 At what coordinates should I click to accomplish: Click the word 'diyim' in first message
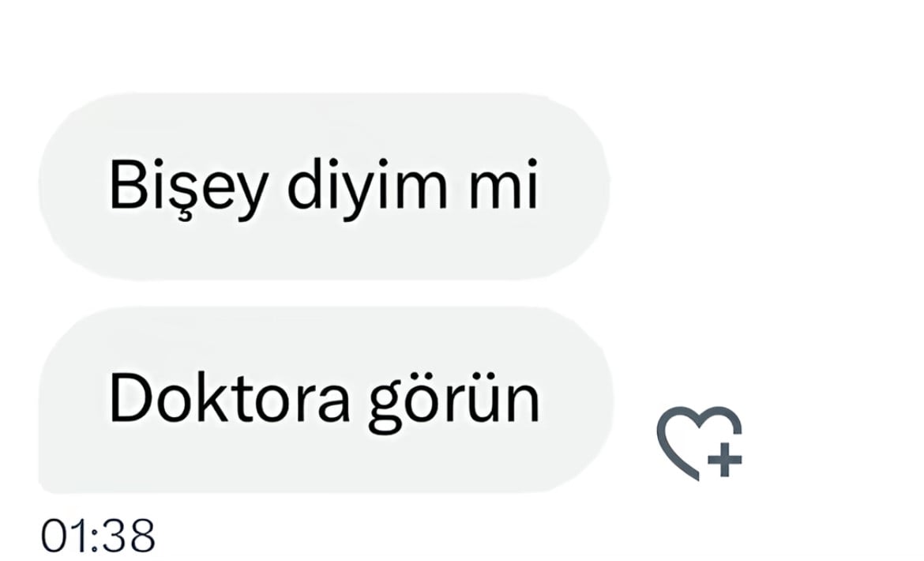point(367,189)
